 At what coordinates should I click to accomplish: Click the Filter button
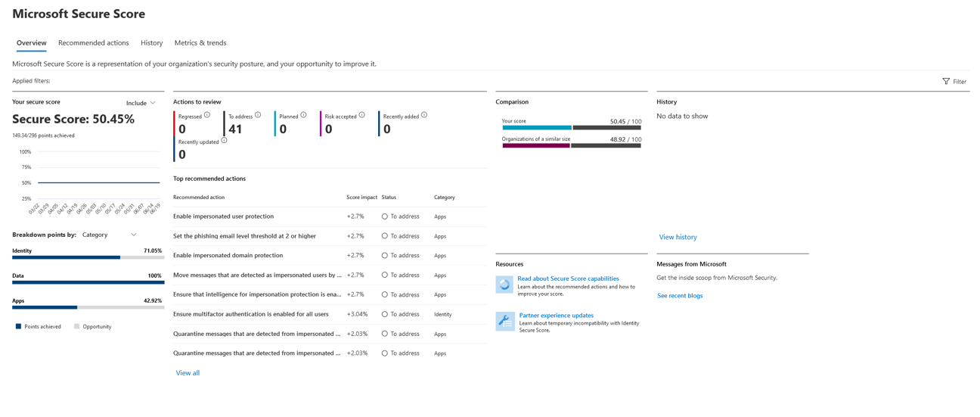click(x=954, y=81)
